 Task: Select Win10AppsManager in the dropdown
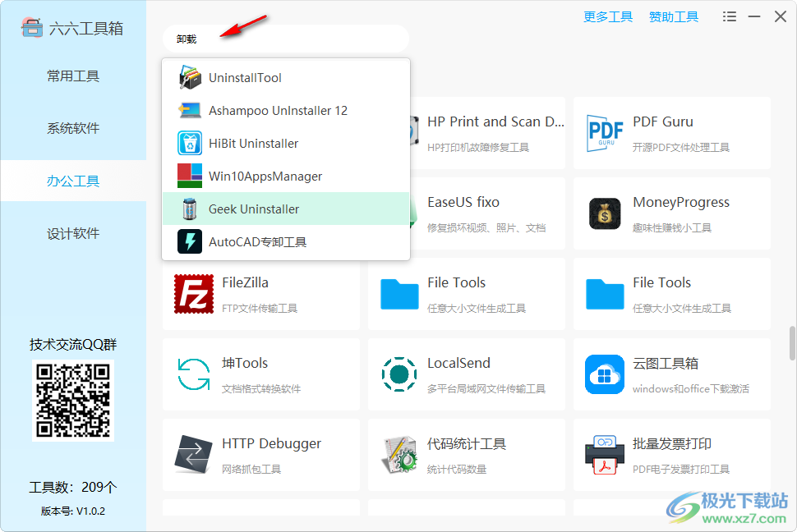pyautogui.click(x=286, y=176)
